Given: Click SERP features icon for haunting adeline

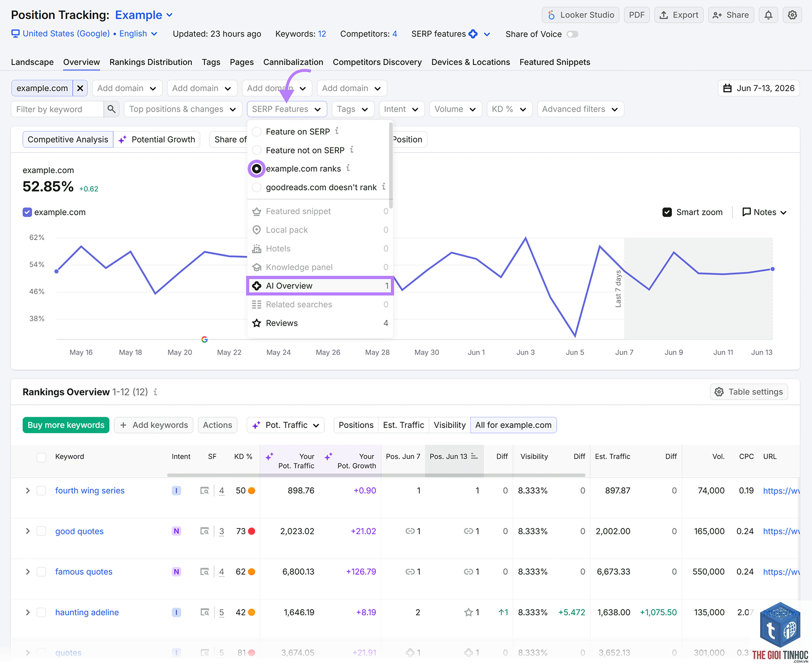Looking at the screenshot, I should (x=205, y=612).
